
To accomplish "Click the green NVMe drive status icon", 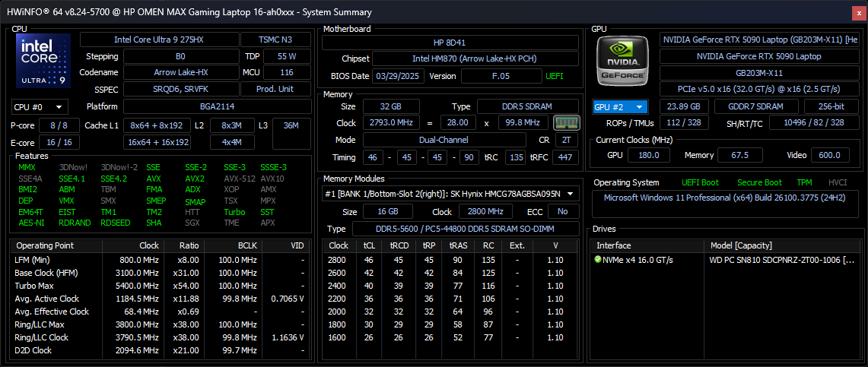I will [599, 260].
